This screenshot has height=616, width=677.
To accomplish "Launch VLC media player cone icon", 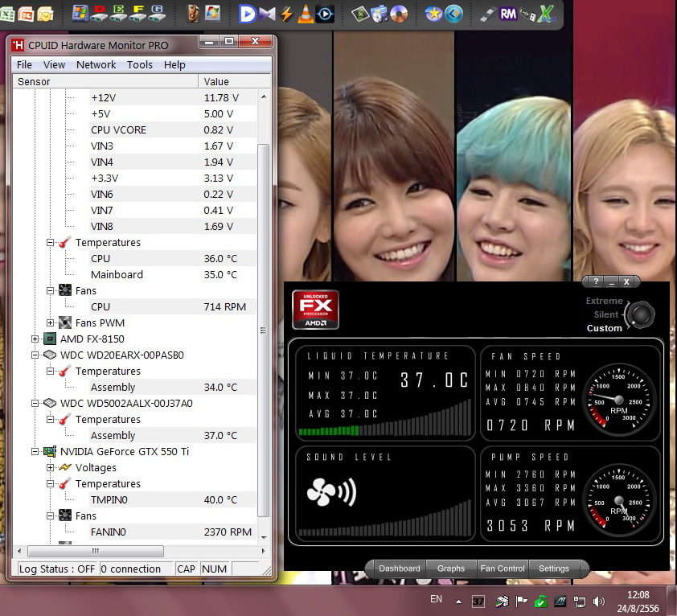I will (306, 14).
